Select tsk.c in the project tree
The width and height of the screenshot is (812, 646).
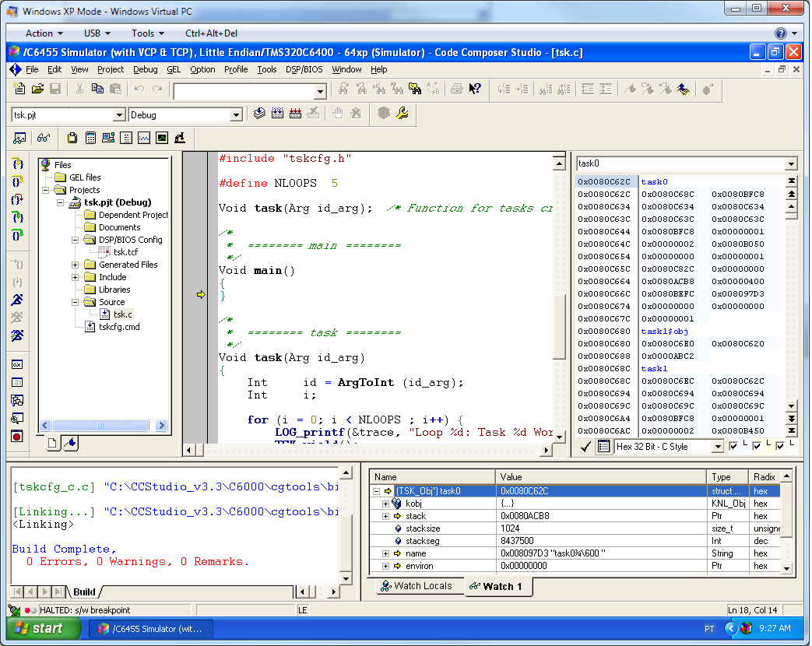(x=123, y=314)
